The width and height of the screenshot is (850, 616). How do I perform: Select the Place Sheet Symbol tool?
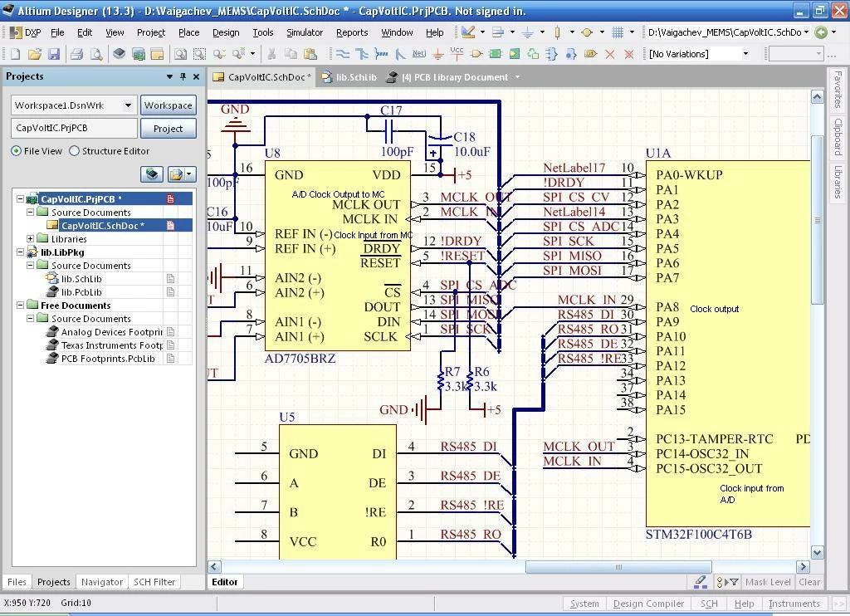[x=495, y=54]
